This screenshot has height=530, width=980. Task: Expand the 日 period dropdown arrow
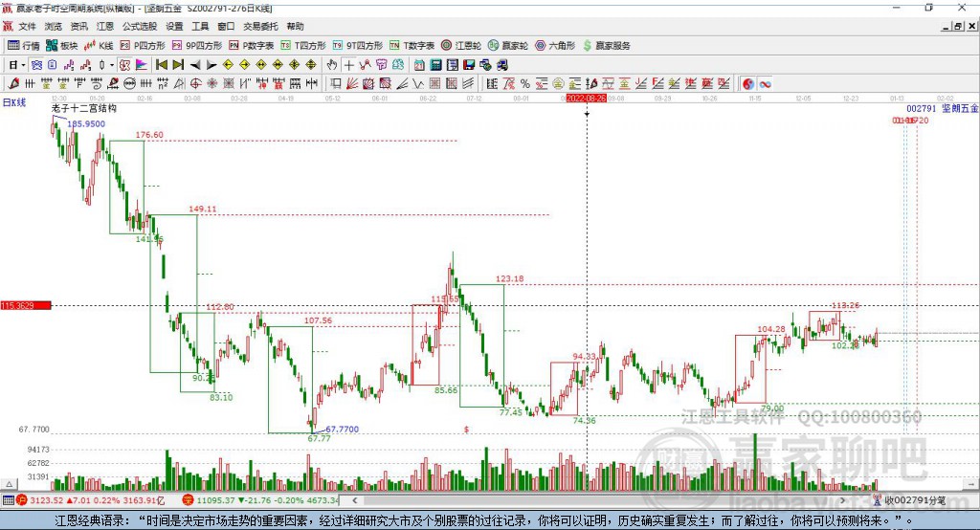(x=24, y=65)
